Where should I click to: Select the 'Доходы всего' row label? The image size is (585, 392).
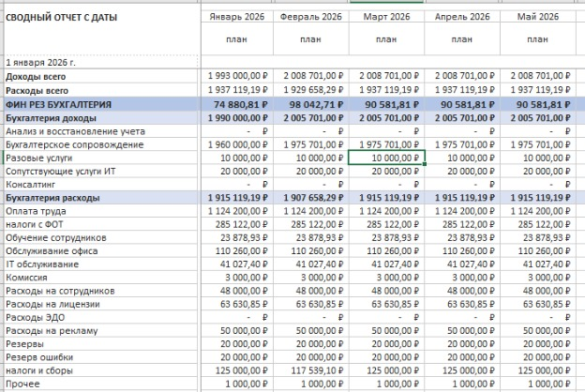(x=37, y=76)
